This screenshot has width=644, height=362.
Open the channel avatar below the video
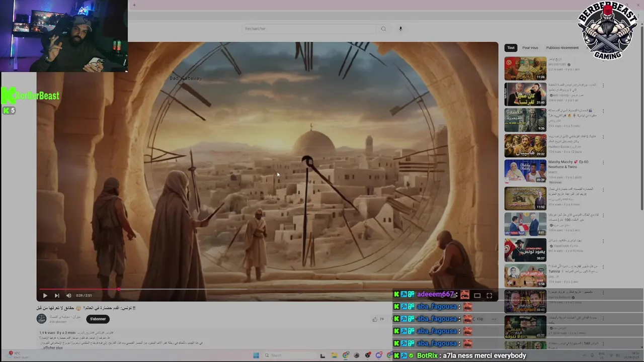(41, 319)
